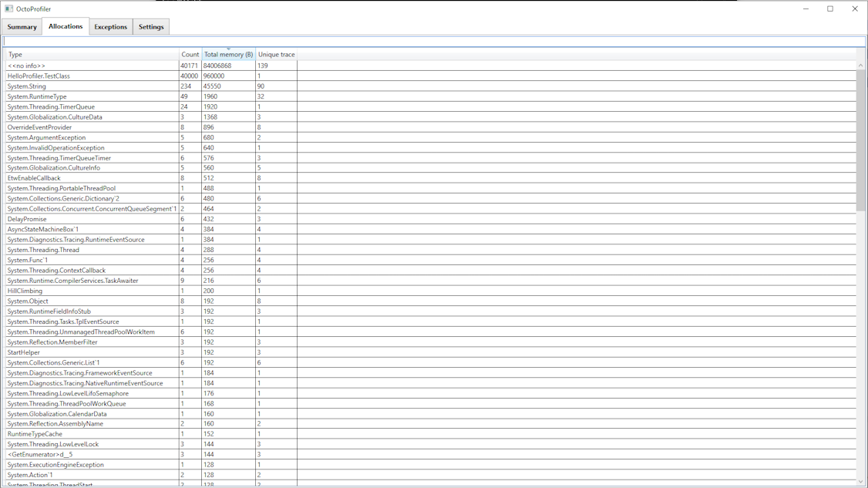Select the LowLevelLifoSemaphore row

(x=431, y=393)
